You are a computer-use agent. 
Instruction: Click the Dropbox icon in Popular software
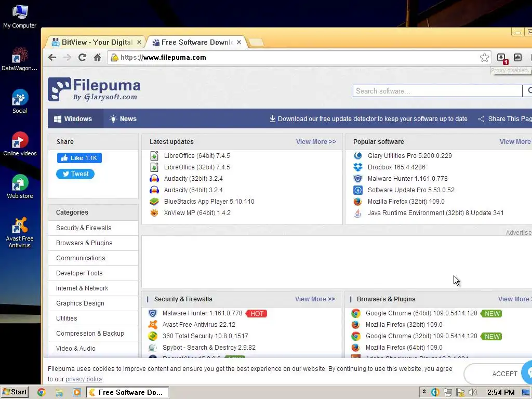pos(358,167)
